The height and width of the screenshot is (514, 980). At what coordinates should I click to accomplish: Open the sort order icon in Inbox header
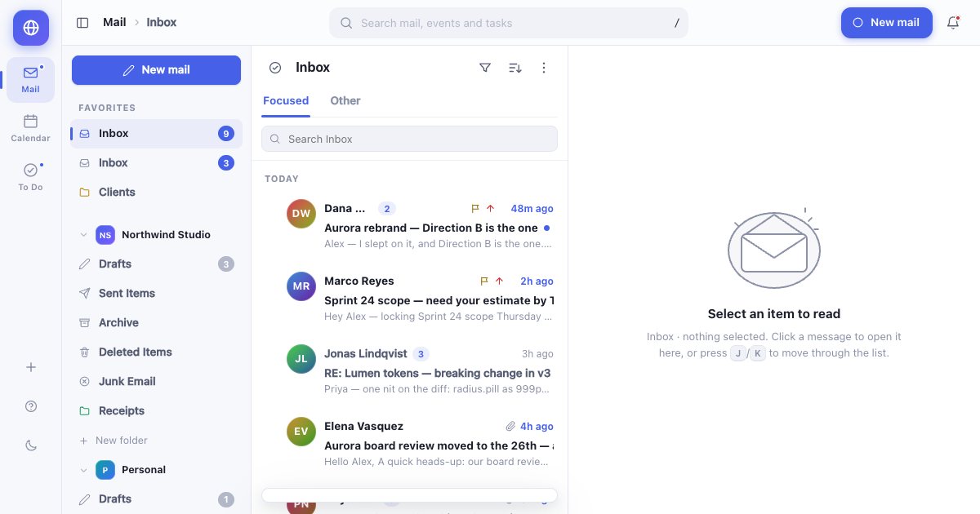tap(514, 68)
